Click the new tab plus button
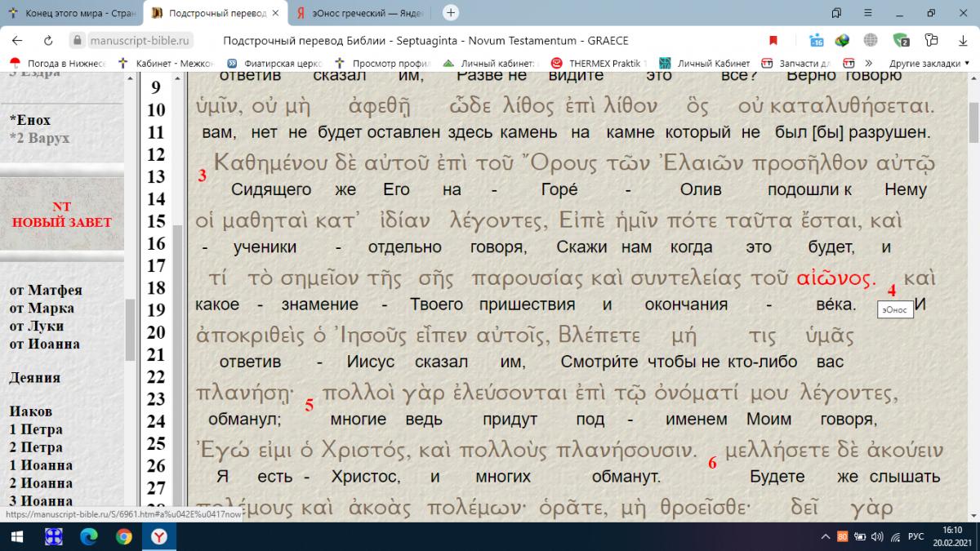Image resolution: width=980 pixels, height=551 pixels. 450,13
